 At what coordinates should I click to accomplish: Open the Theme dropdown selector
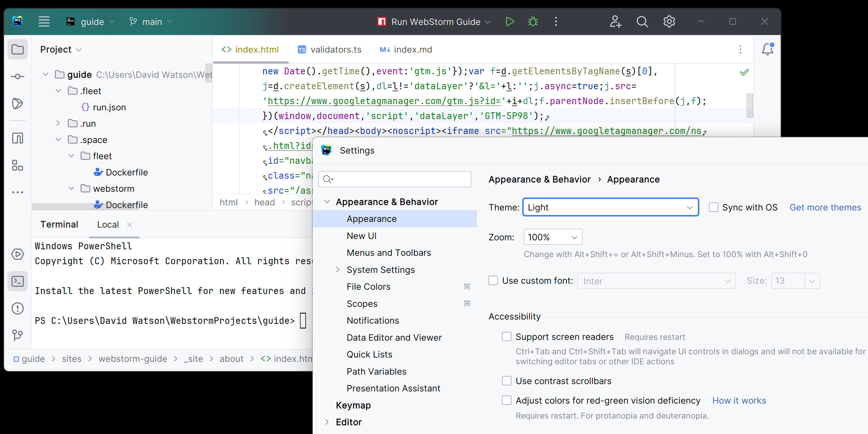point(609,208)
